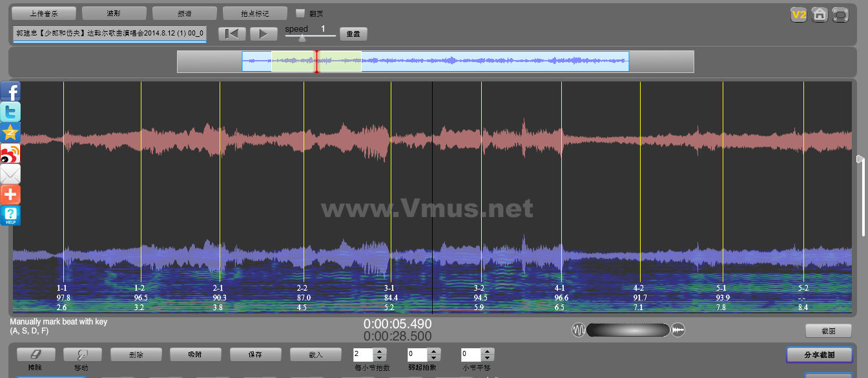Viewport: 868px width, 378px height.
Task: Share via the Facebook sidebar icon
Action: click(10, 92)
